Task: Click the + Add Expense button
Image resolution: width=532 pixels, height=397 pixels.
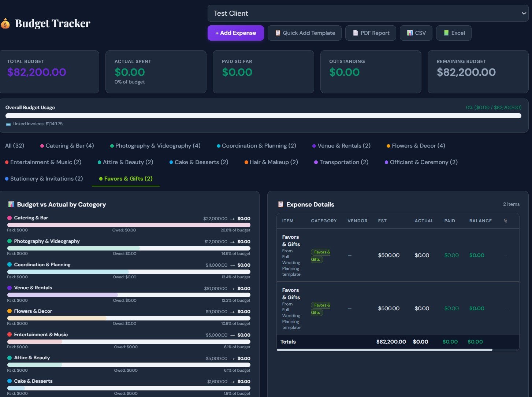Action: pyautogui.click(x=235, y=33)
